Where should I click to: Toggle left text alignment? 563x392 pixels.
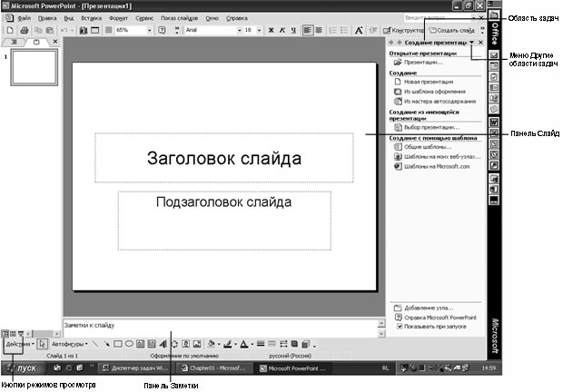coord(307,30)
